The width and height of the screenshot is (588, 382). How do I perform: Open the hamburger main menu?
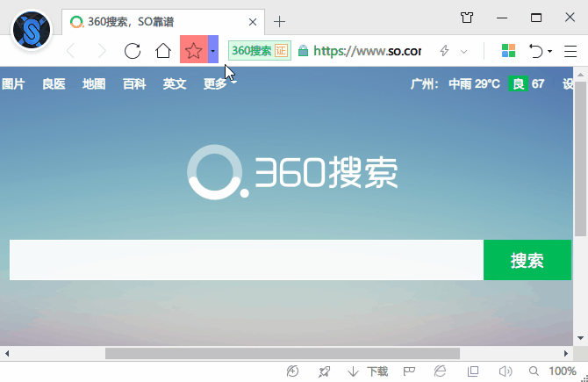(570, 51)
